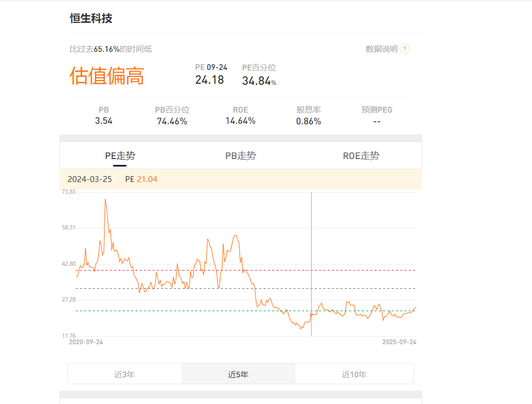Viewport: 532px width, 404px height.
Task: Click the 27.28 y-axis label
Action: coord(68,299)
